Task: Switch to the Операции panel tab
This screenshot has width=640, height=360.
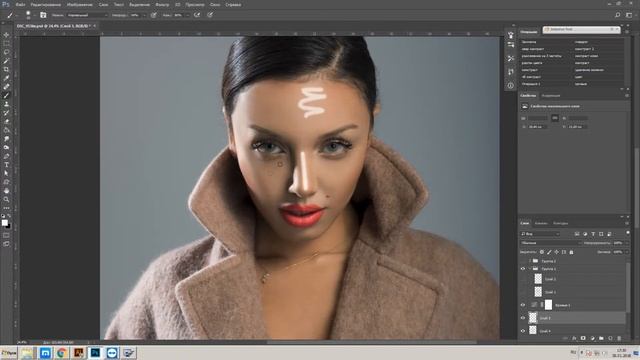Action: tap(529, 32)
